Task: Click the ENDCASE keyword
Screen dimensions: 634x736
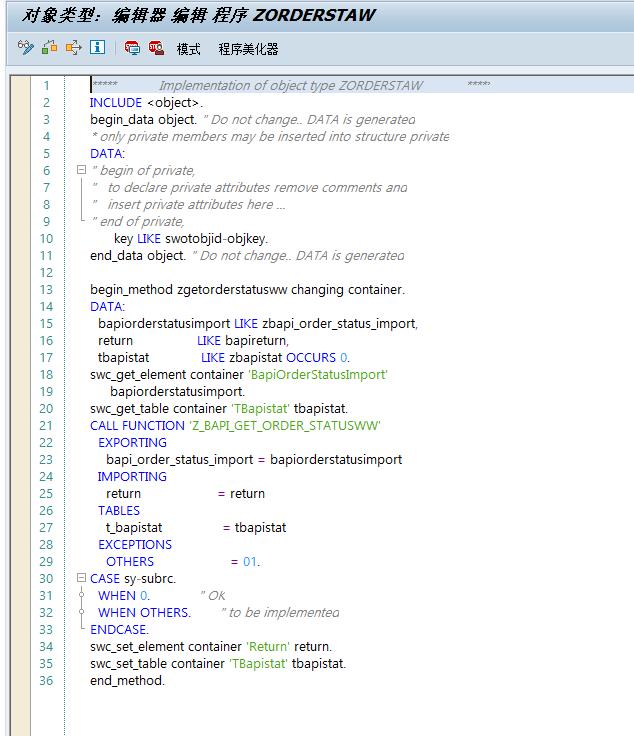Action: click(118, 630)
